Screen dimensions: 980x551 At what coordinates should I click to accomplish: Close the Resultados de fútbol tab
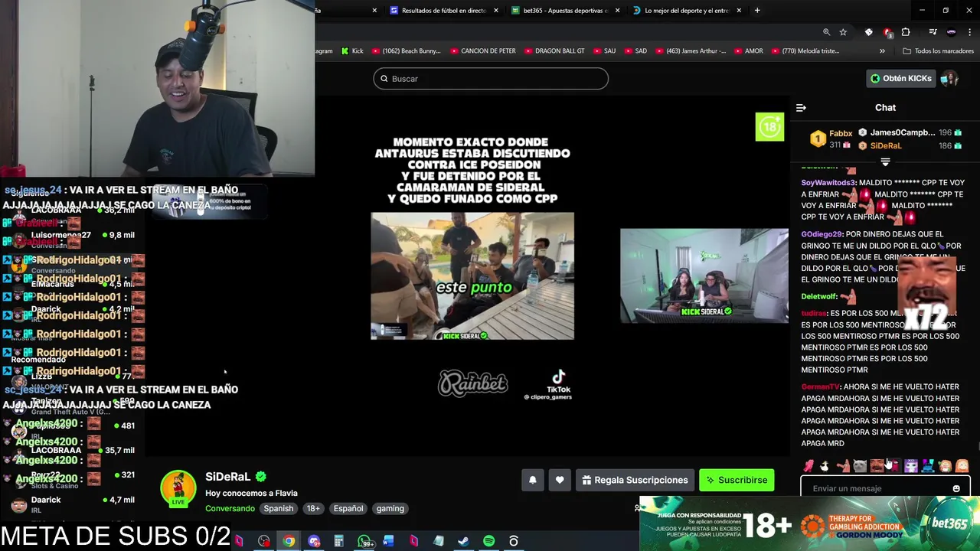click(496, 11)
